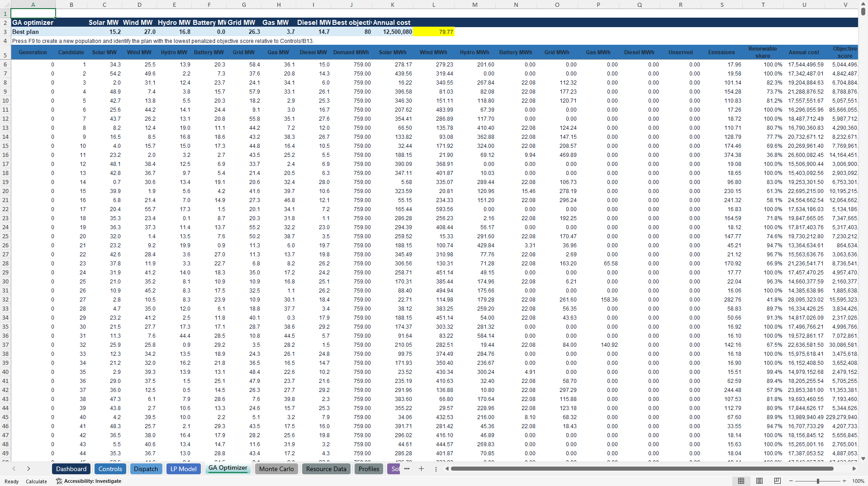Click the GA optimizer title cell
Image resolution: width=868 pixels, height=486 pixels.
point(33,23)
